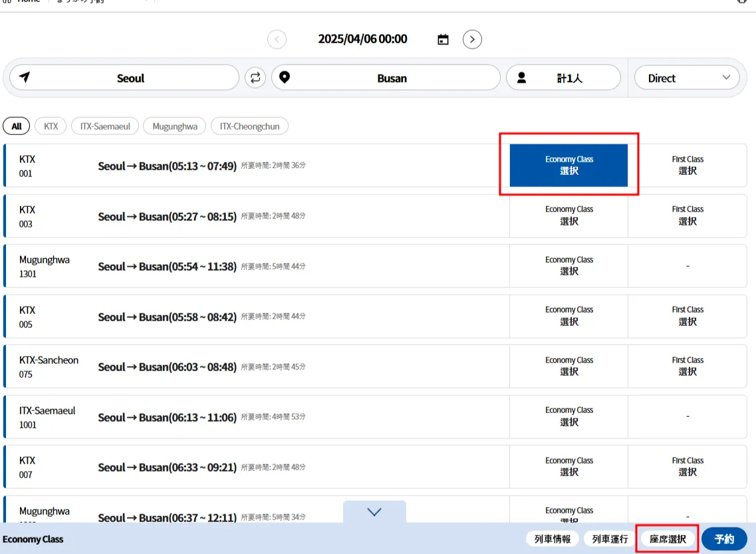
Task: Filter list to Mugunghwa trains
Action: click(175, 126)
